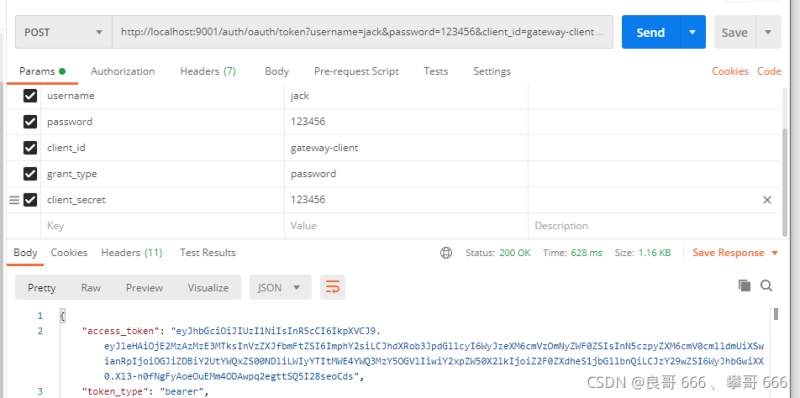Open the response Headers (11) tab
Screen dimensions: 800x398
point(132,253)
